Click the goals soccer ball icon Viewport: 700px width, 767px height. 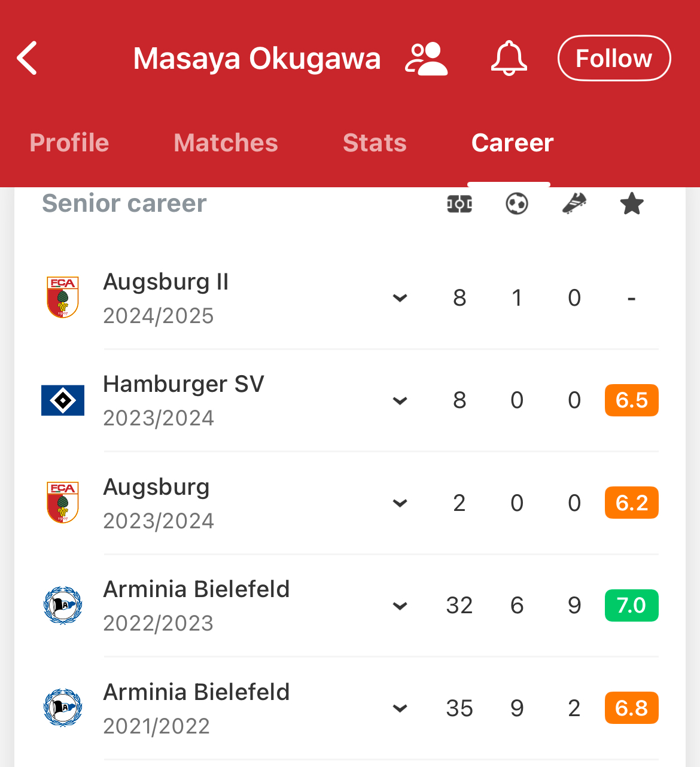click(x=517, y=204)
